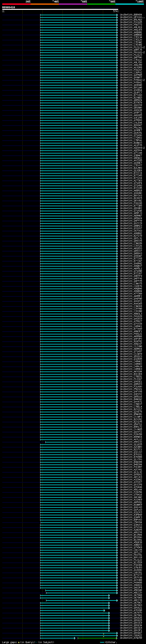
Task: Click the UniRef100_P12123-2 label
Action: 132,48
